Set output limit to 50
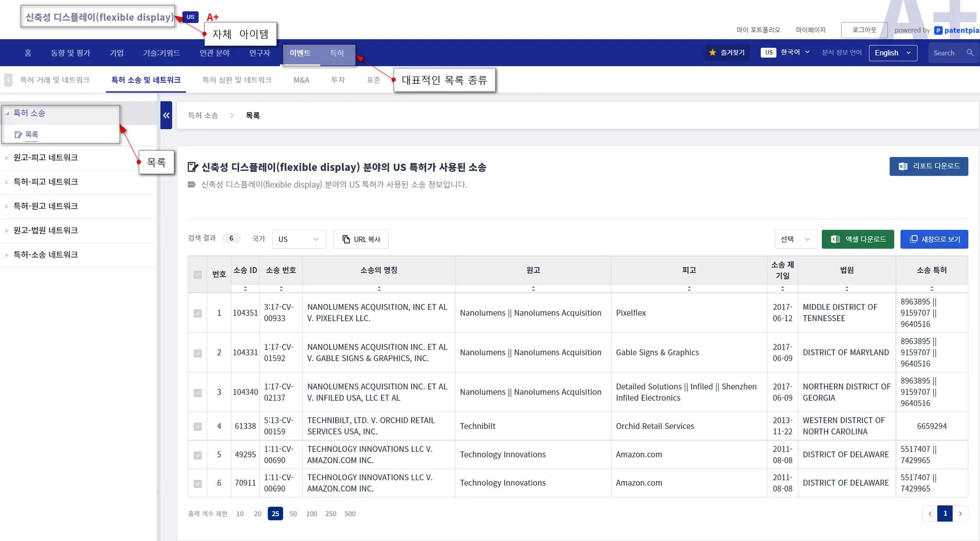This screenshot has height=541, width=980. (293, 514)
